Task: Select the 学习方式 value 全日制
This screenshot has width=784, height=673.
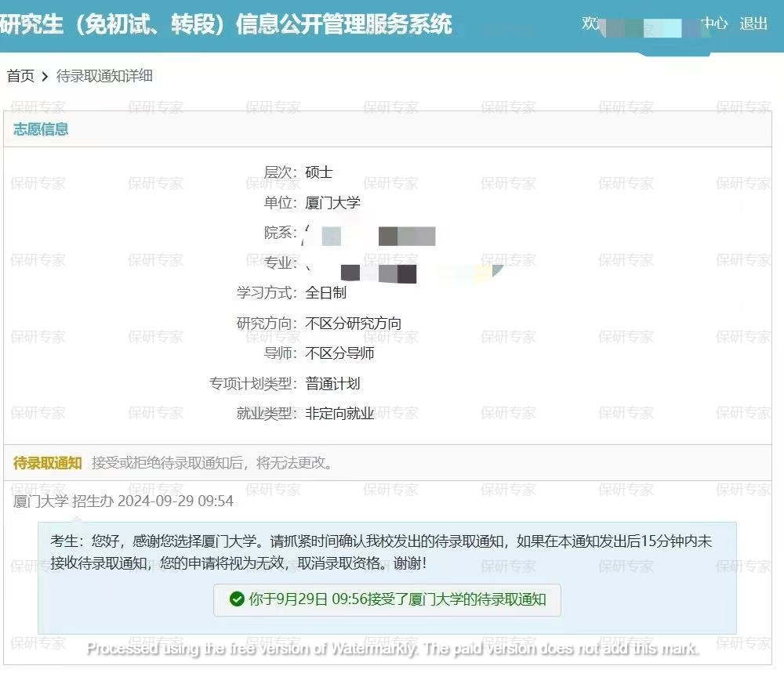Action: 328,293
